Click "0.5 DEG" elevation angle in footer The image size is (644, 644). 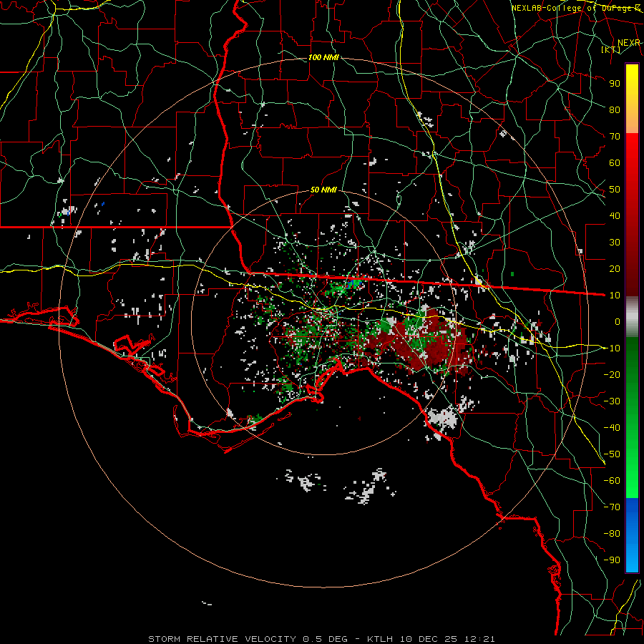pyautogui.click(x=325, y=639)
